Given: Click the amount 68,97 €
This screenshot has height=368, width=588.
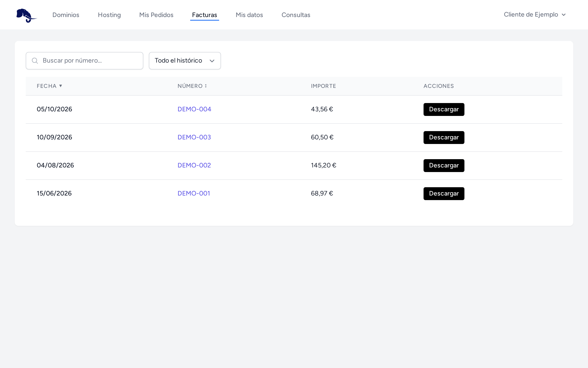Looking at the screenshot, I should pyautogui.click(x=322, y=193).
